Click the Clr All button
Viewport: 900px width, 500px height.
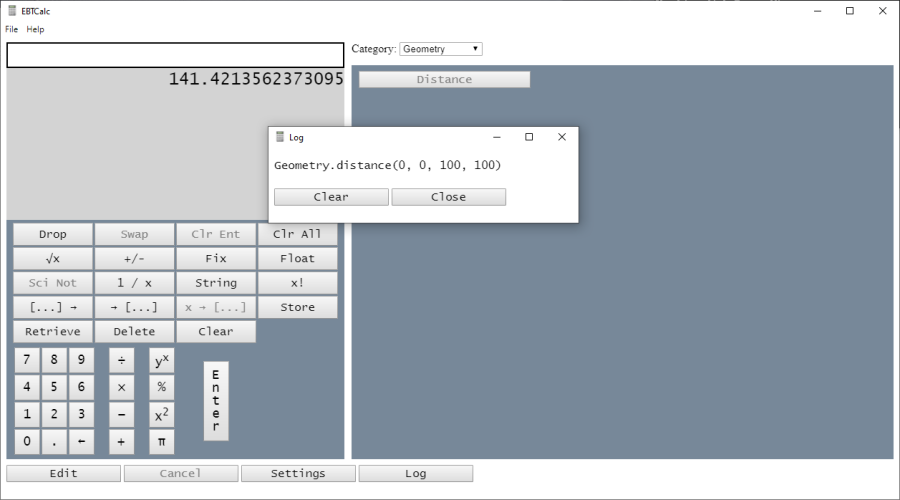pyautogui.click(x=297, y=234)
